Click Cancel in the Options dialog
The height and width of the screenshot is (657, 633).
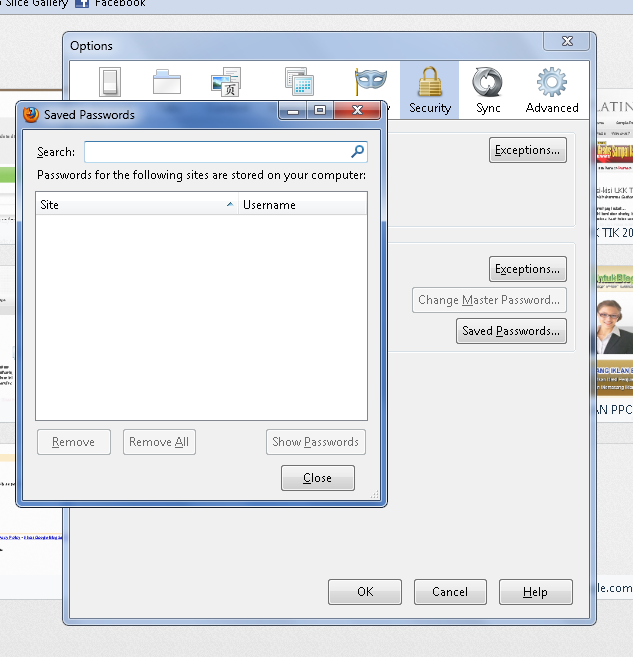coord(450,592)
